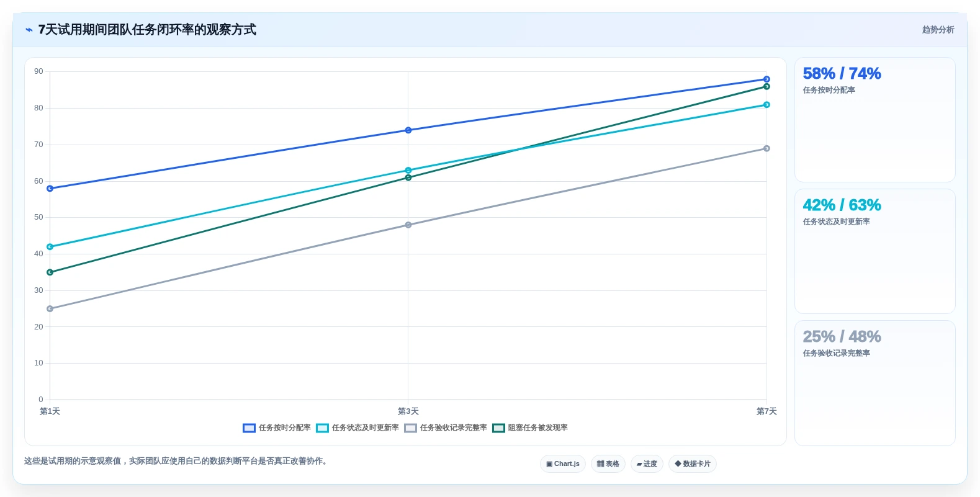The height and width of the screenshot is (497, 980).
Task: Click the 任务按时分配率 legend label
Action: pos(284,428)
